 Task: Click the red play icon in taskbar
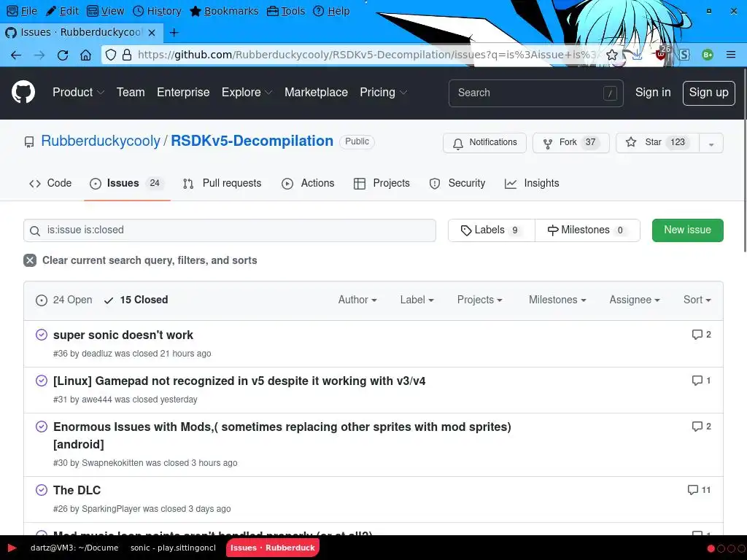tap(12, 548)
